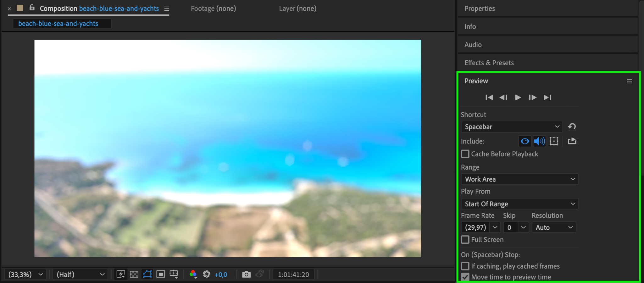Open the Skip dropdown arrow
Viewport: 644px width, 283px height.
523,227
